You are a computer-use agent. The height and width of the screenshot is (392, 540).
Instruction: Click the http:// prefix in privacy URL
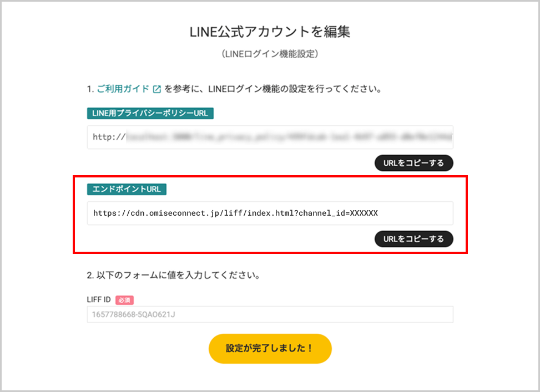(109, 137)
